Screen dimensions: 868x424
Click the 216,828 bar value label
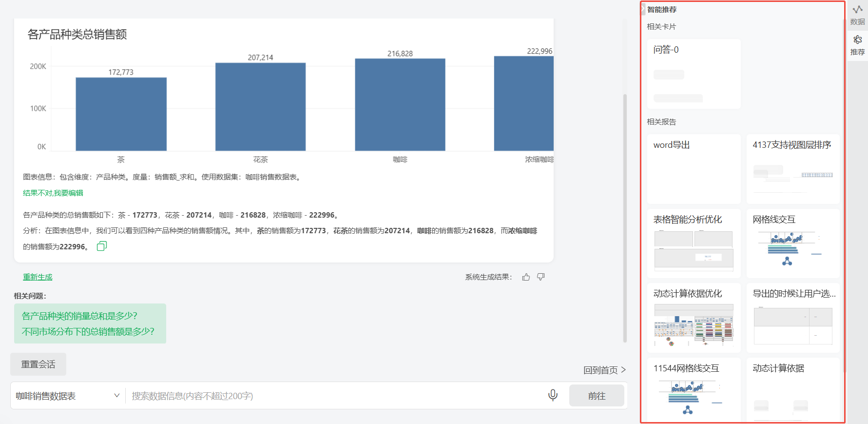(400, 54)
